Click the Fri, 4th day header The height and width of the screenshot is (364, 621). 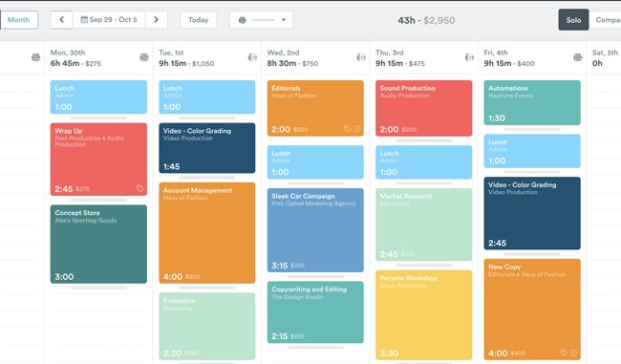(496, 53)
